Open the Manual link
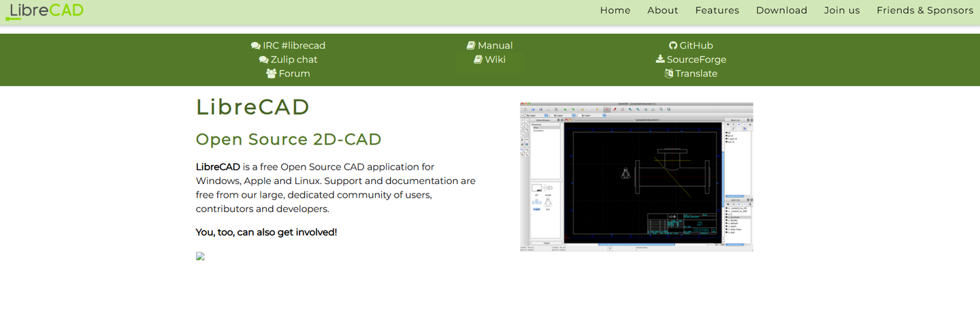The width and height of the screenshot is (980, 323). click(489, 46)
